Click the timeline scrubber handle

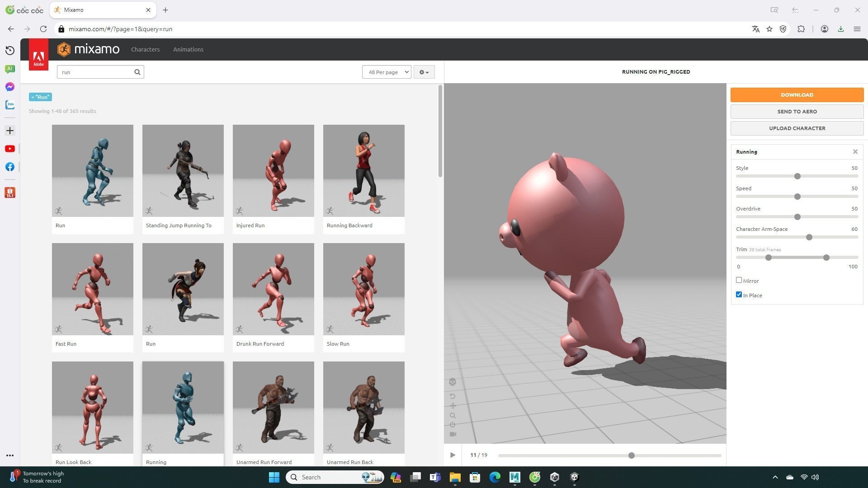pyautogui.click(x=632, y=455)
